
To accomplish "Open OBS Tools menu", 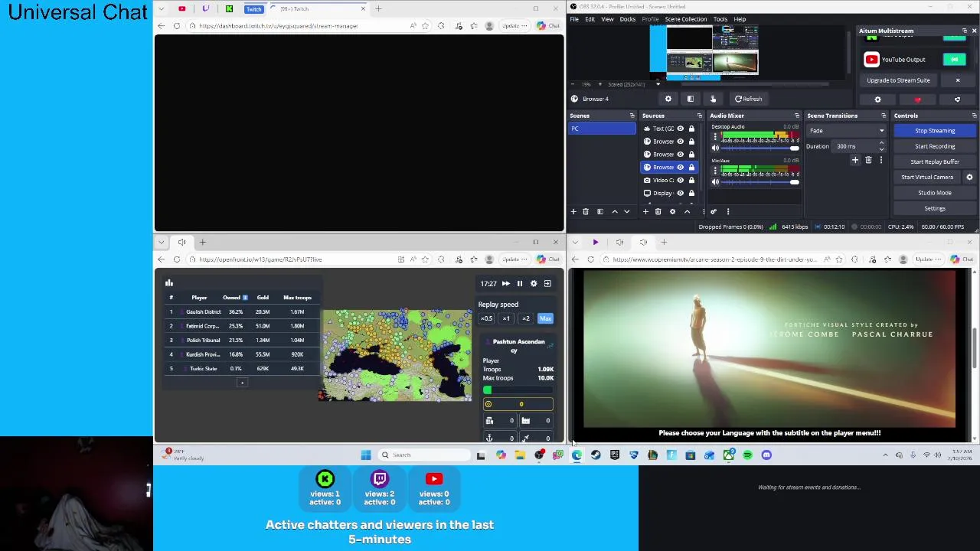I will 720,19.
